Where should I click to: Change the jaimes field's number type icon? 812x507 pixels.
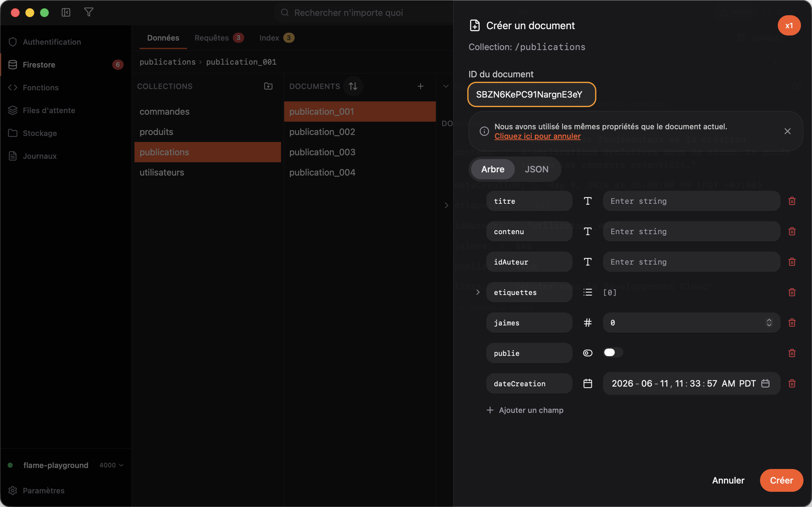(x=587, y=323)
